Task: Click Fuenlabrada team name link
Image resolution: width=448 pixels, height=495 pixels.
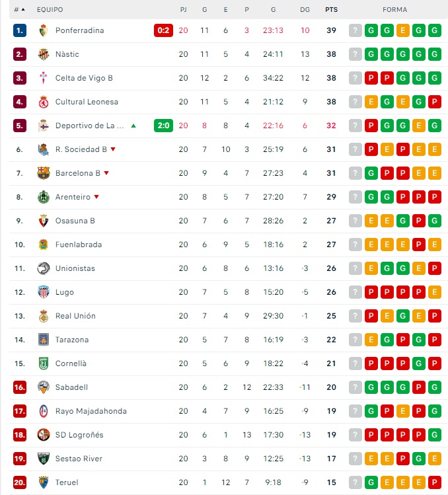Action: tap(79, 245)
